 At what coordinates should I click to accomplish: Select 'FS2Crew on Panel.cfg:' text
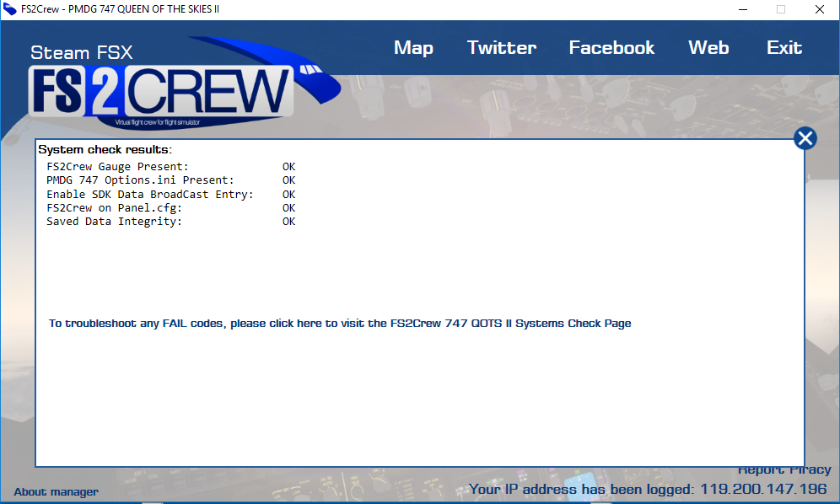click(x=114, y=208)
